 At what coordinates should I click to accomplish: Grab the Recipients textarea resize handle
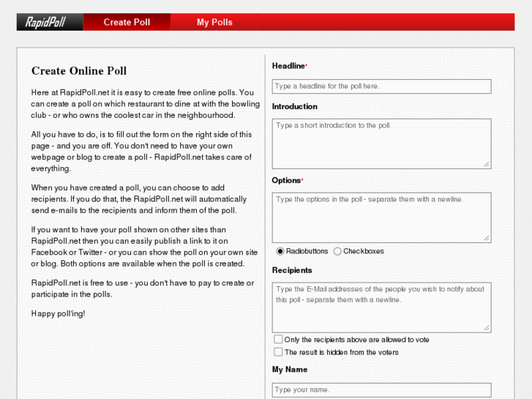(x=487, y=328)
